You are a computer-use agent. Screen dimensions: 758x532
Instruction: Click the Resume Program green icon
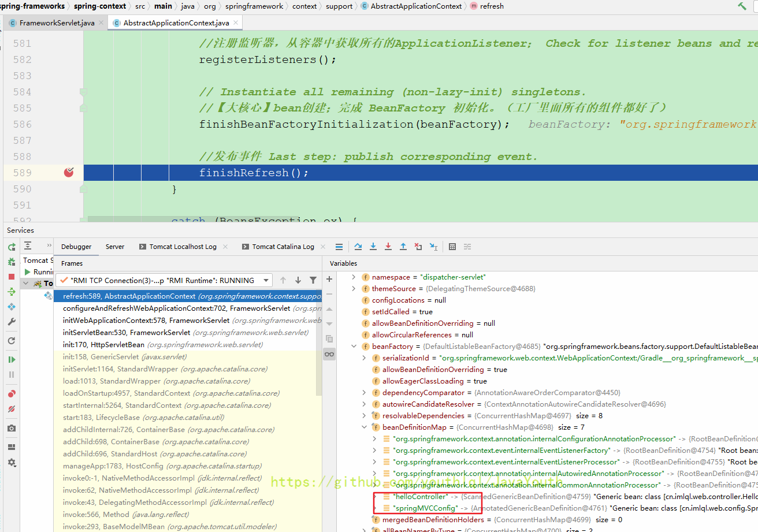[x=12, y=359]
